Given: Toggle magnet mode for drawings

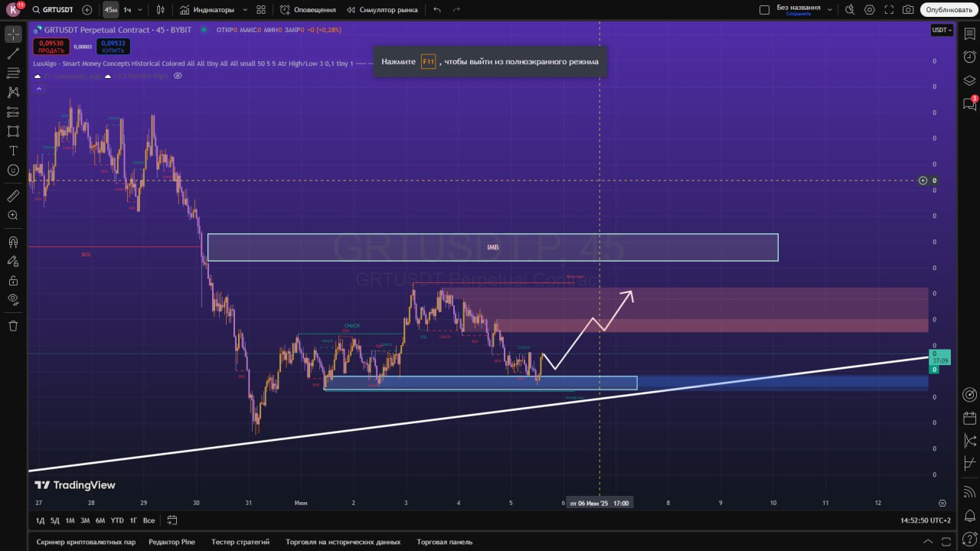Looking at the screenshot, I should [x=13, y=242].
